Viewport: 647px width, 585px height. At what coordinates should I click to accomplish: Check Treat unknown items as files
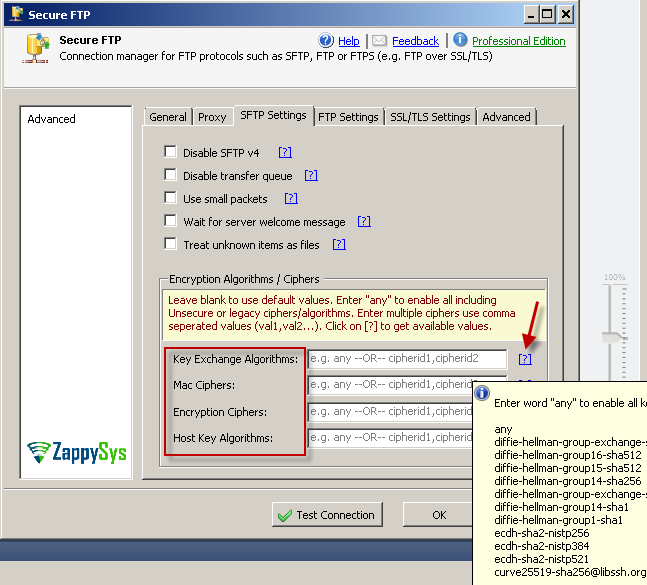(x=170, y=244)
